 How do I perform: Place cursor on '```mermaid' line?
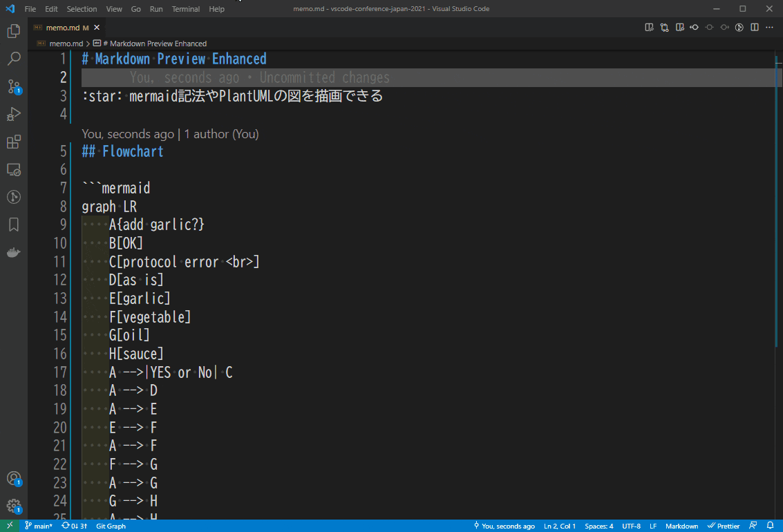(116, 188)
